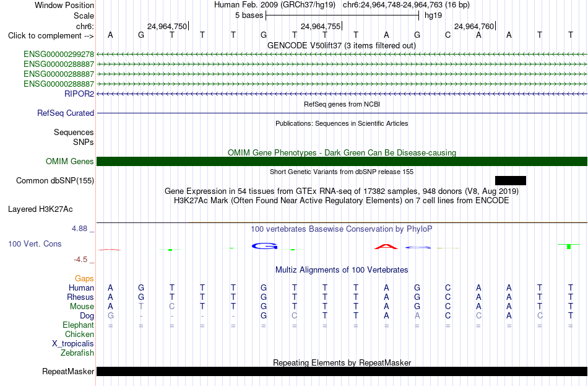
Task: Select the Common dbSNP(155) label
Action: pyautogui.click(x=55, y=181)
